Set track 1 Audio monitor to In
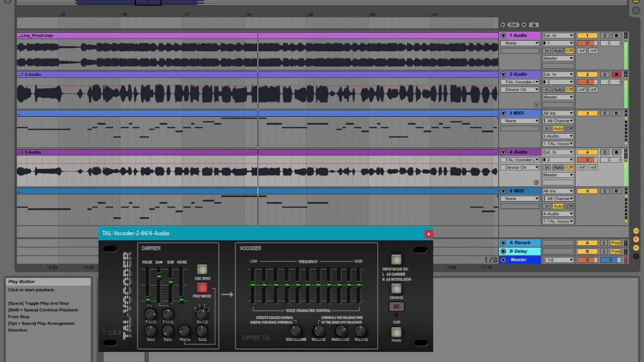644x362 pixels. click(x=546, y=51)
